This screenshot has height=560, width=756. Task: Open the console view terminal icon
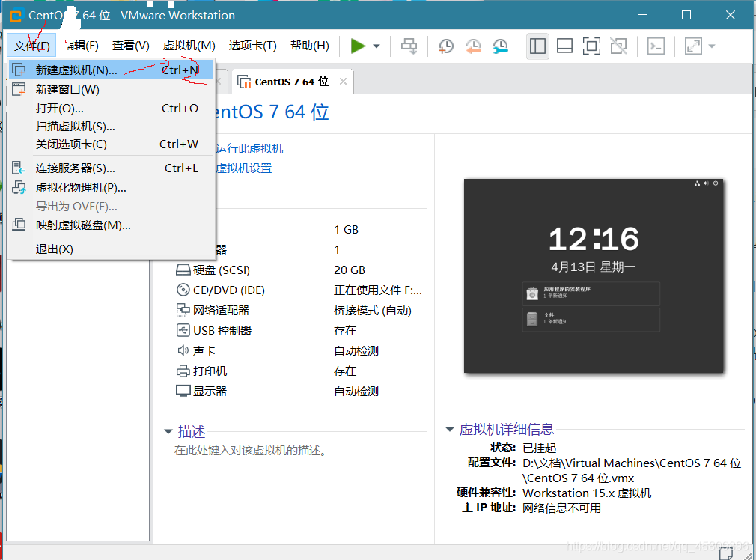point(656,46)
